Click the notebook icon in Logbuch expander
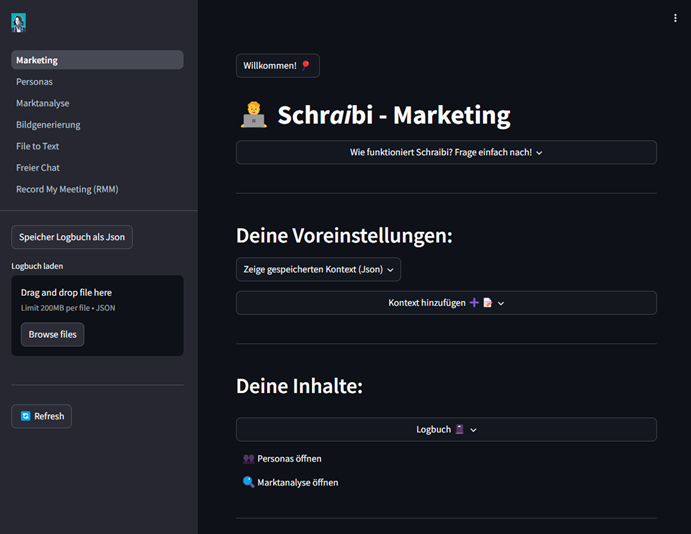Screen dimensions: 691x534 click(459, 429)
